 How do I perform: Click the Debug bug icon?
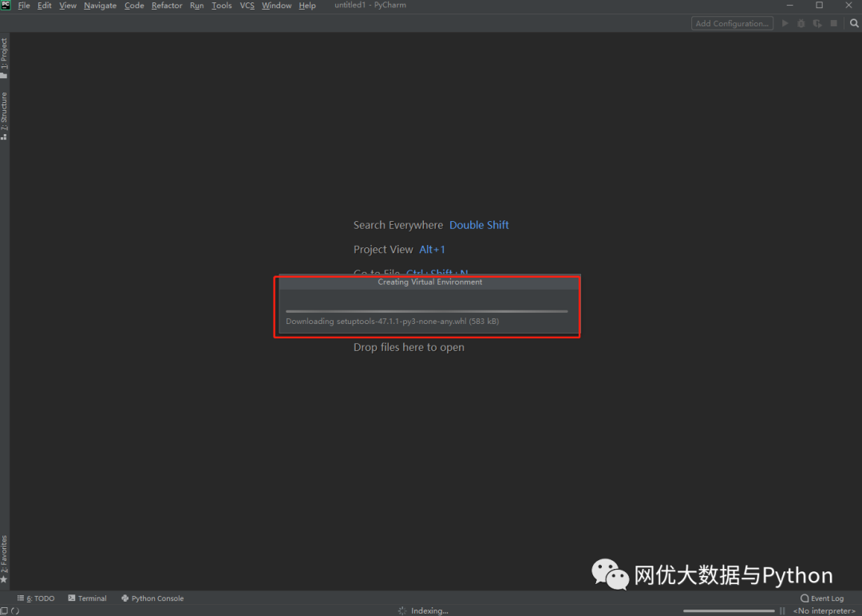click(801, 23)
